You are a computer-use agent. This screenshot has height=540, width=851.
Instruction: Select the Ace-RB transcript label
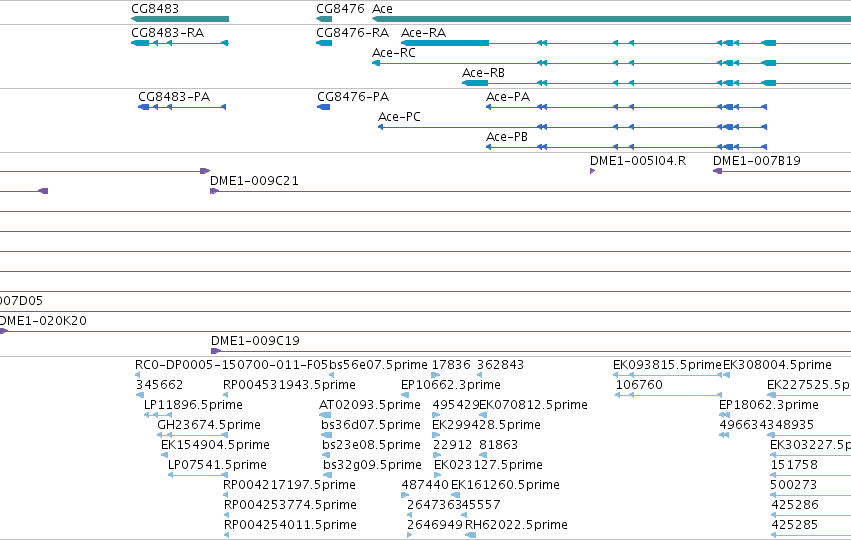484,73
